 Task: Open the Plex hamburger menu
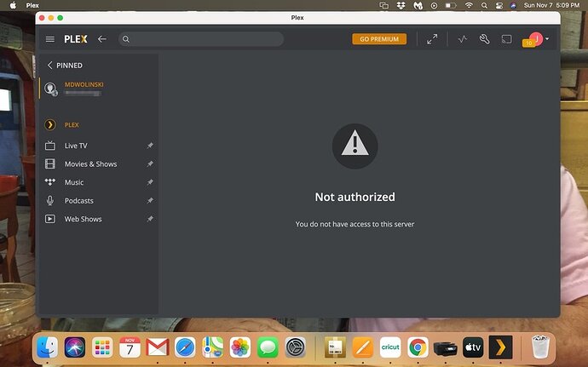(x=50, y=39)
